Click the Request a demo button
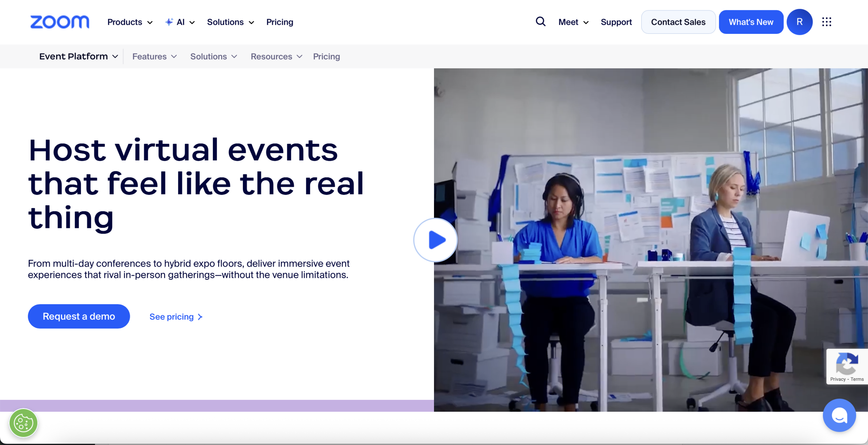868x445 pixels. [79, 316]
